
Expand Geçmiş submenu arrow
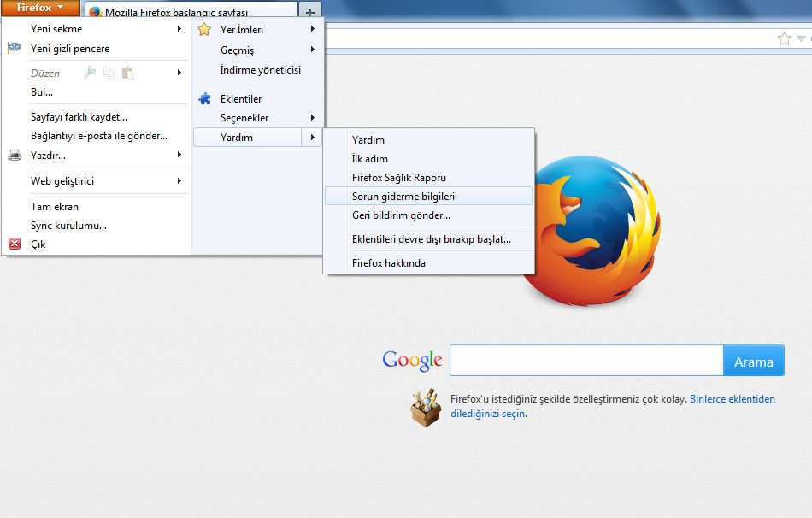pyautogui.click(x=312, y=50)
